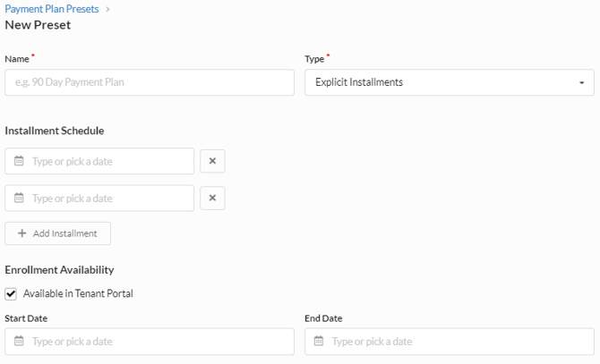
Task: Remove the first installment with X button
Action: 212,162
